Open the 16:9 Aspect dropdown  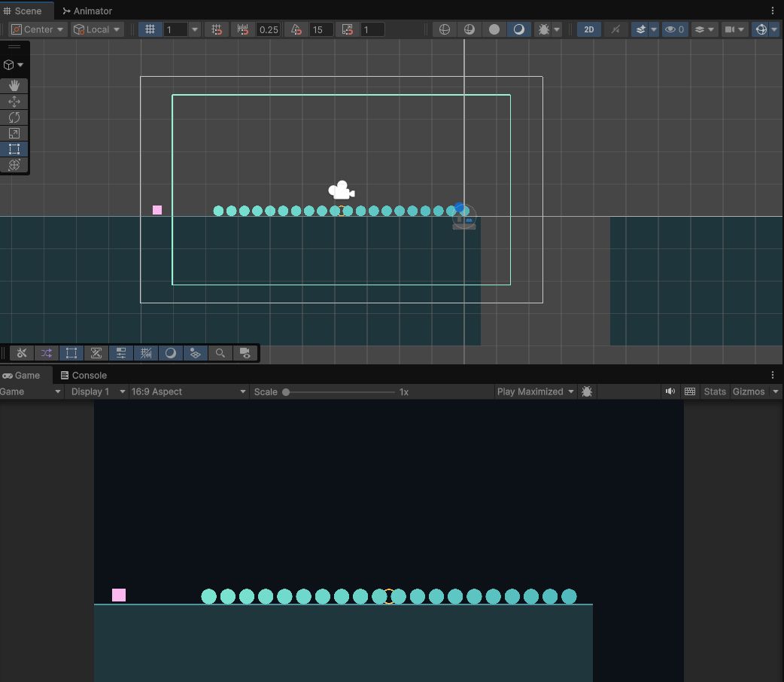click(189, 391)
